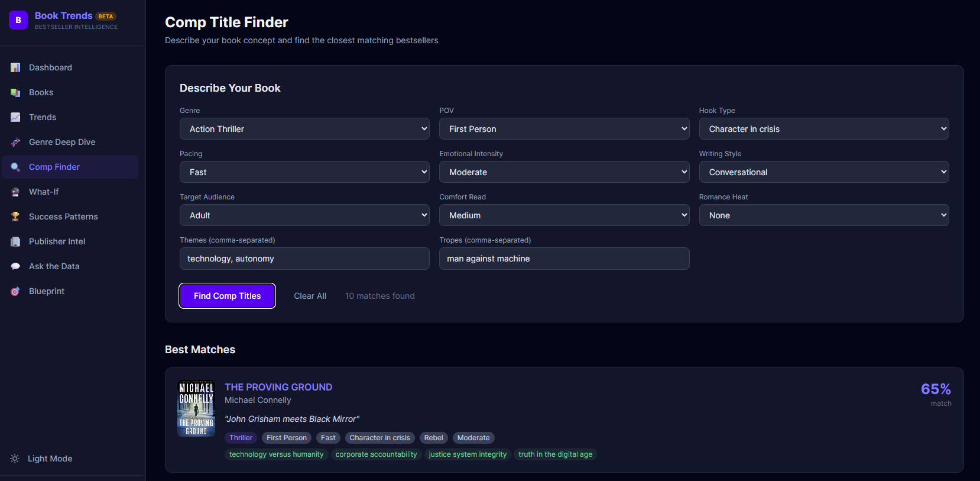Click the truth in the digital age tag
The height and width of the screenshot is (481, 980).
(x=555, y=454)
